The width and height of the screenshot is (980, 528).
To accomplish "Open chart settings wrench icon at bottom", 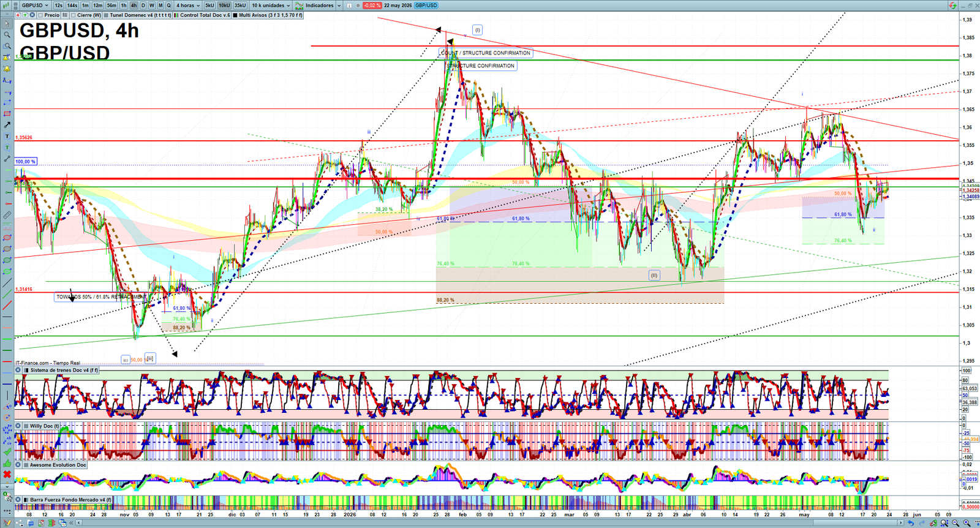I will point(933,522).
